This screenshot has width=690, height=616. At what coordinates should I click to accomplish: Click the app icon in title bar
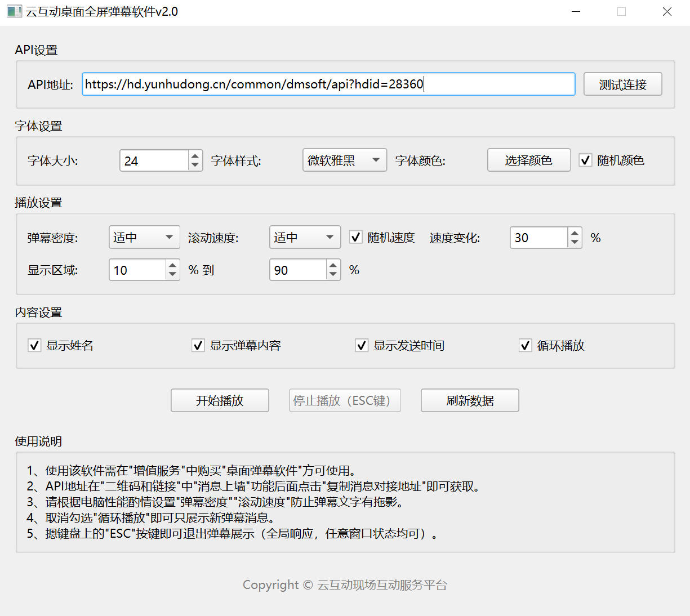point(14,12)
